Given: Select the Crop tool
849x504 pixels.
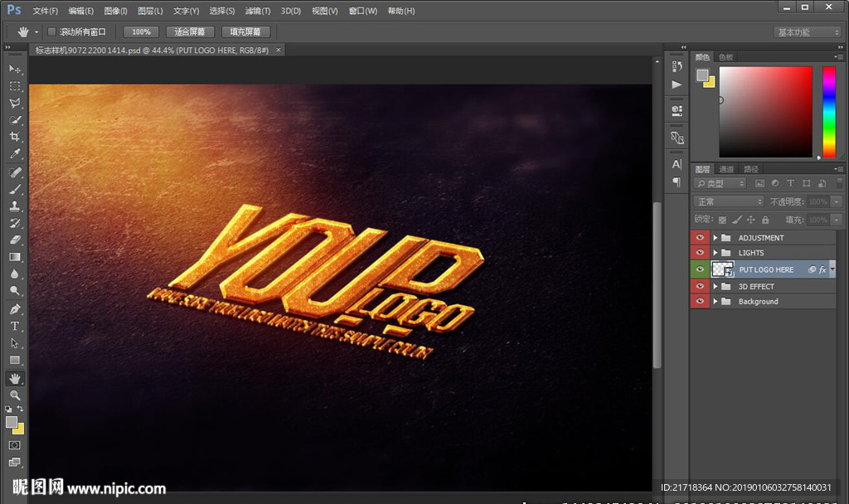Looking at the screenshot, I should pos(15,137).
